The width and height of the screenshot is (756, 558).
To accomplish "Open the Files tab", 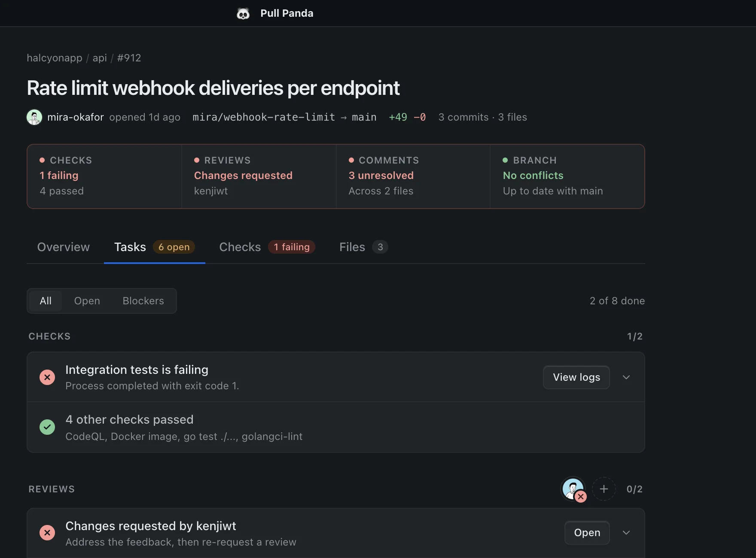I will click(363, 247).
